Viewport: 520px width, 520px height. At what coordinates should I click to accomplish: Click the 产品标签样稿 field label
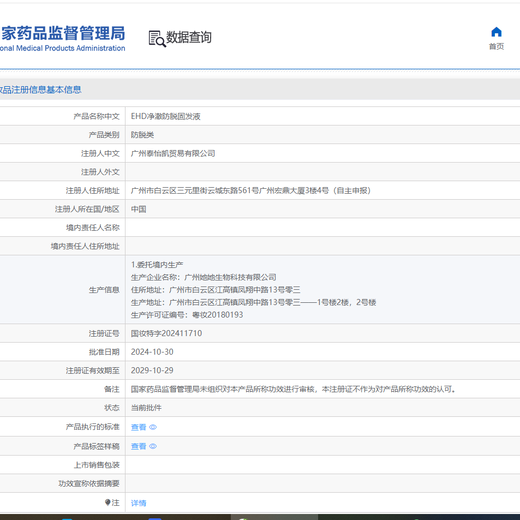(x=96, y=446)
